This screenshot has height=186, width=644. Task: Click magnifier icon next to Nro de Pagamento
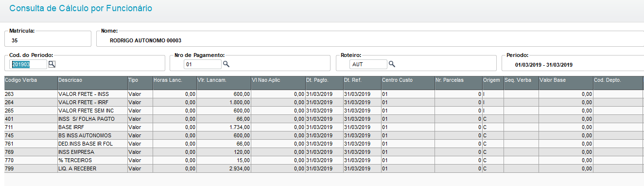point(226,64)
